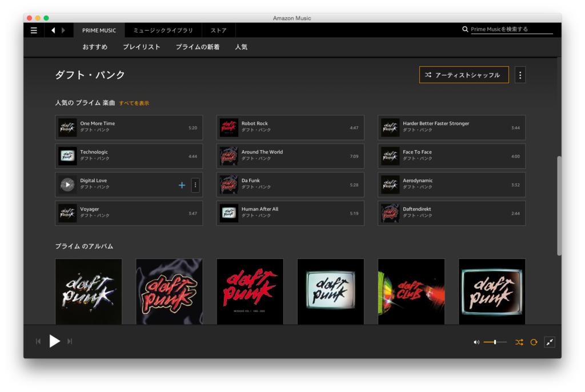Select the Da Funk track title
Viewport: 585px width, 392px height.
tap(250, 180)
